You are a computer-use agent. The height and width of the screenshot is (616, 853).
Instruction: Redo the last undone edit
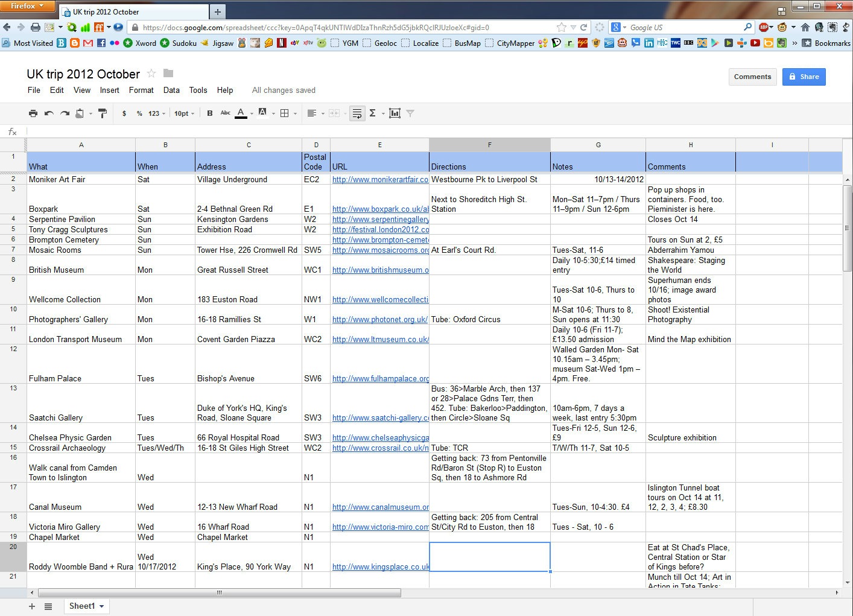tap(65, 113)
